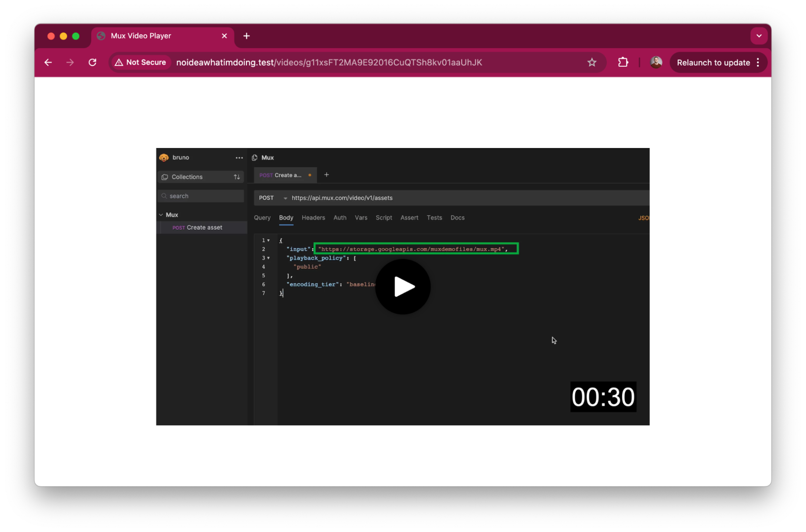Bookmark this page with the star icon
The height and width of the screenshot is (532, 806).
pos(592,63)
